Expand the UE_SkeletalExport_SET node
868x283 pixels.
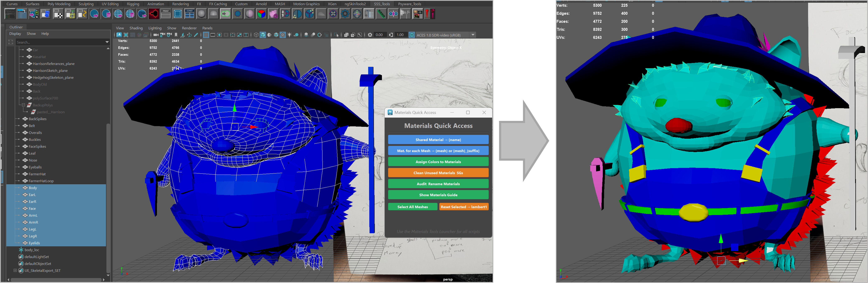(x=15, y=270)
